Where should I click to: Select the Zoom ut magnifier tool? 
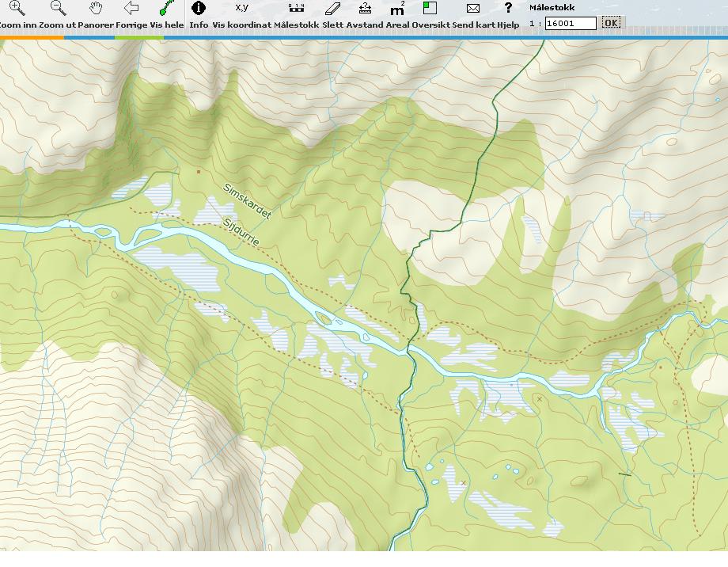[x=58, y=9]
